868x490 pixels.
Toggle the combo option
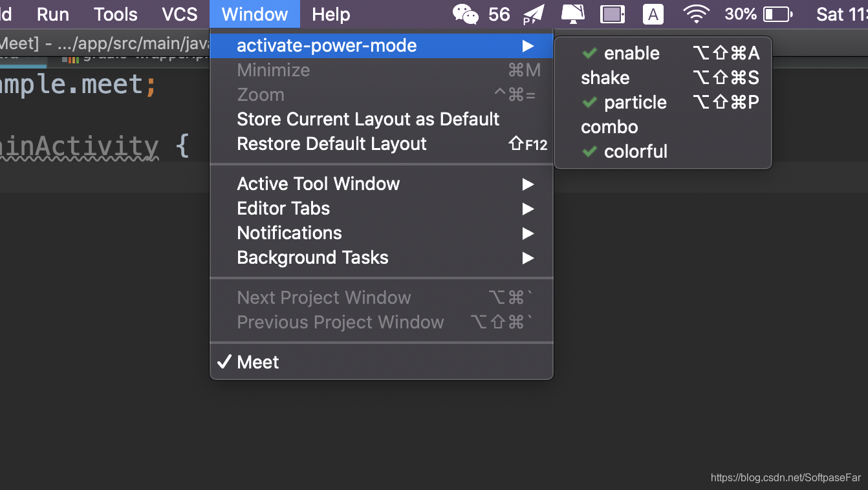[663, 127]
